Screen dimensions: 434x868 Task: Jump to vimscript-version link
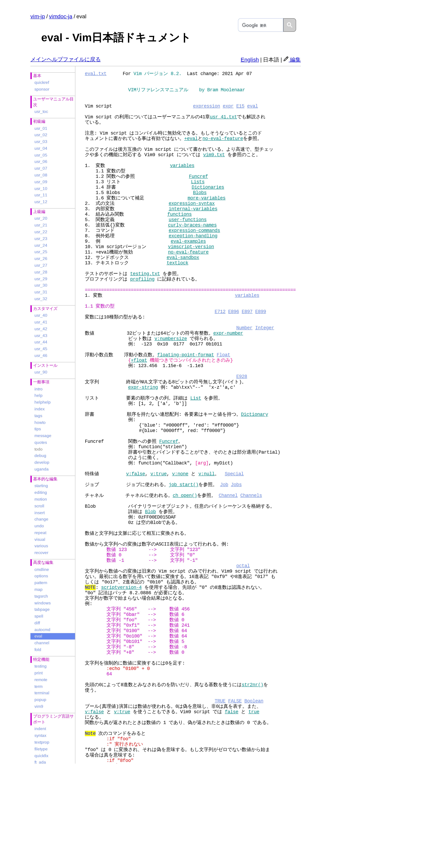point(191,247)
